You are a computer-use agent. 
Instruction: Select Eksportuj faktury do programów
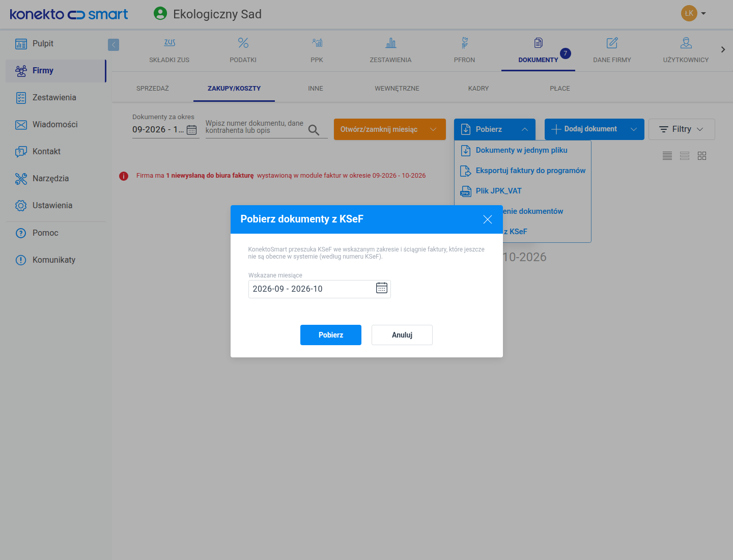pyautogui.click(x=522, y=171)
